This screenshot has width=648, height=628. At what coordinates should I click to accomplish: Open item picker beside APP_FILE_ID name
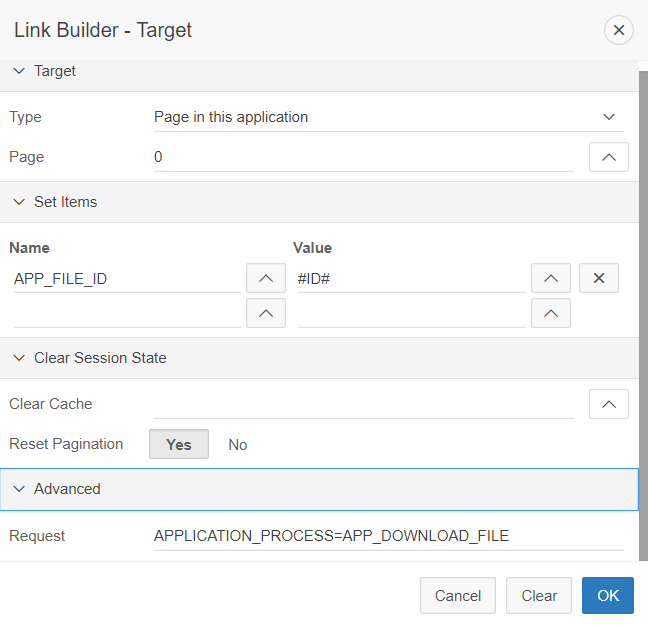(265, 279)
